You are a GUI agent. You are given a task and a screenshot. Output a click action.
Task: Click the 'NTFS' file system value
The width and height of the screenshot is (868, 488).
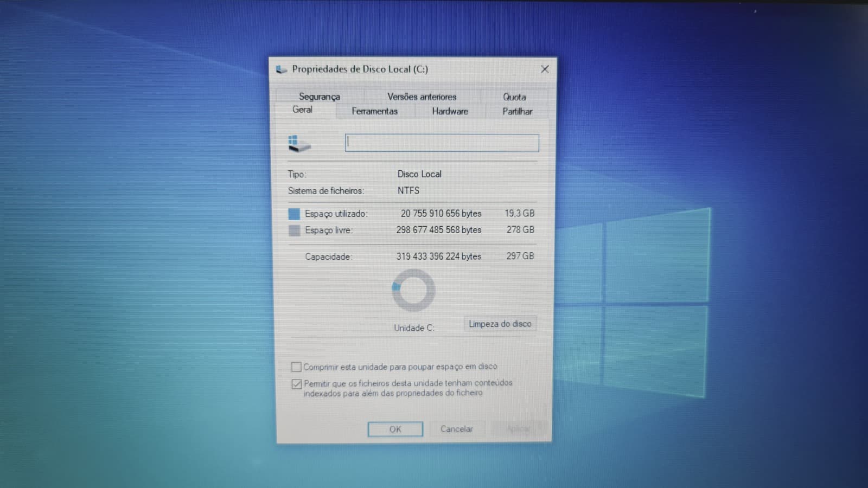[x=409, y=190]
